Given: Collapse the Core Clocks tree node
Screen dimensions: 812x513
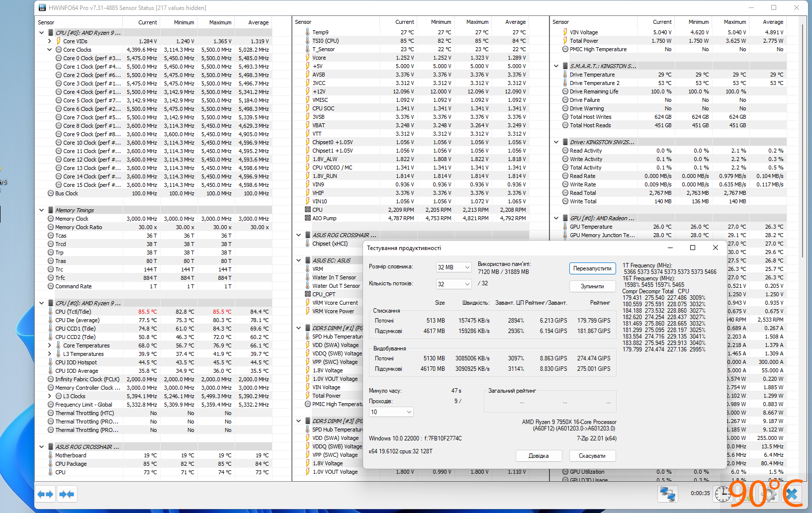Looking at the screenshot, I should click(x=49, y=50).
